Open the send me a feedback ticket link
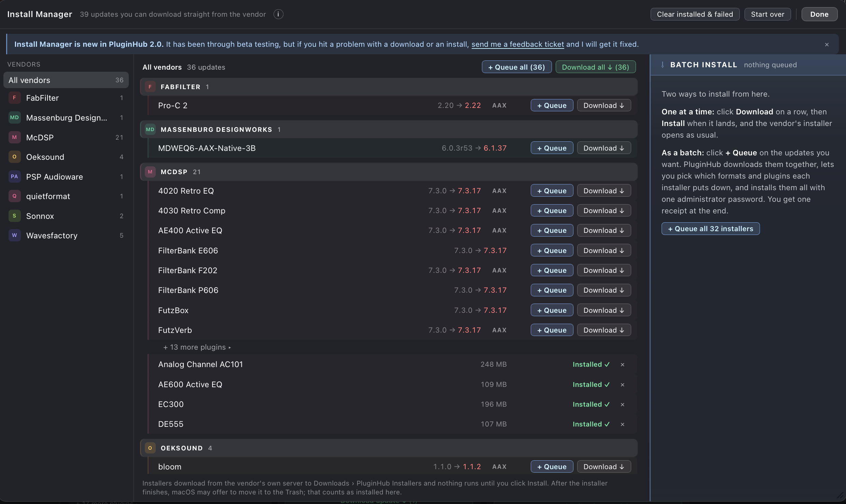 (517, 44)
